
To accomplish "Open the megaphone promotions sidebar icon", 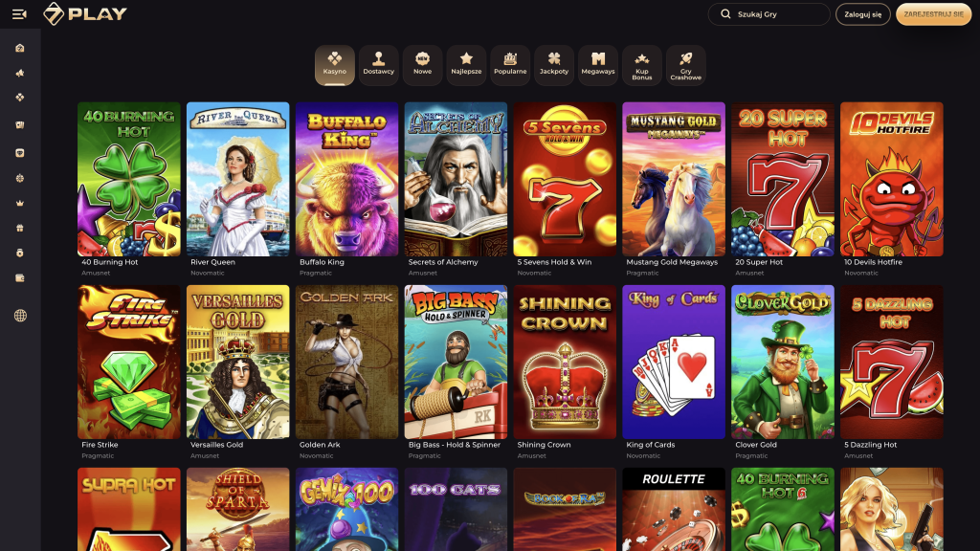I will tap(20, 73).
